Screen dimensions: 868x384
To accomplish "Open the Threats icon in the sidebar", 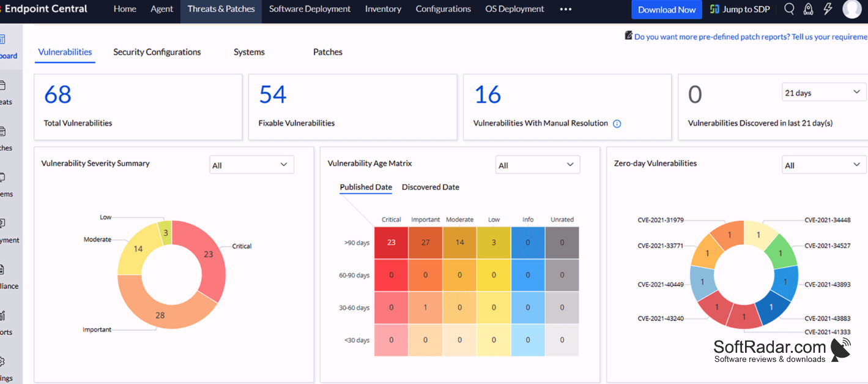I will coord(2,86).
